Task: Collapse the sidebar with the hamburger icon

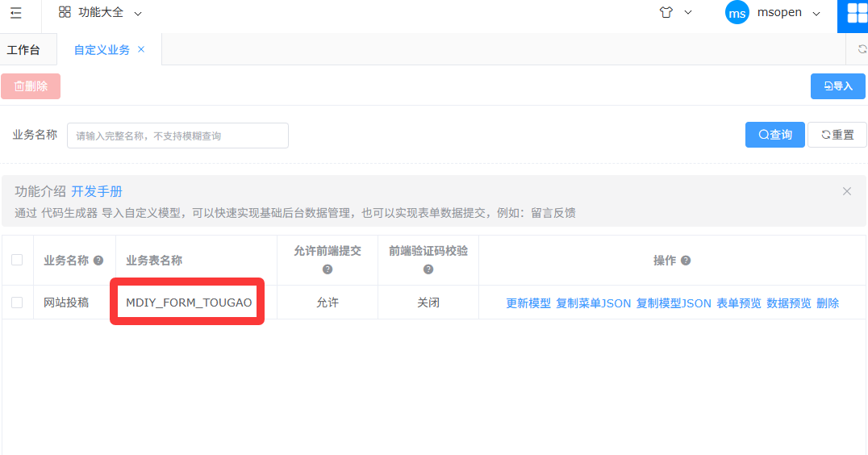Action: (16, 13)
